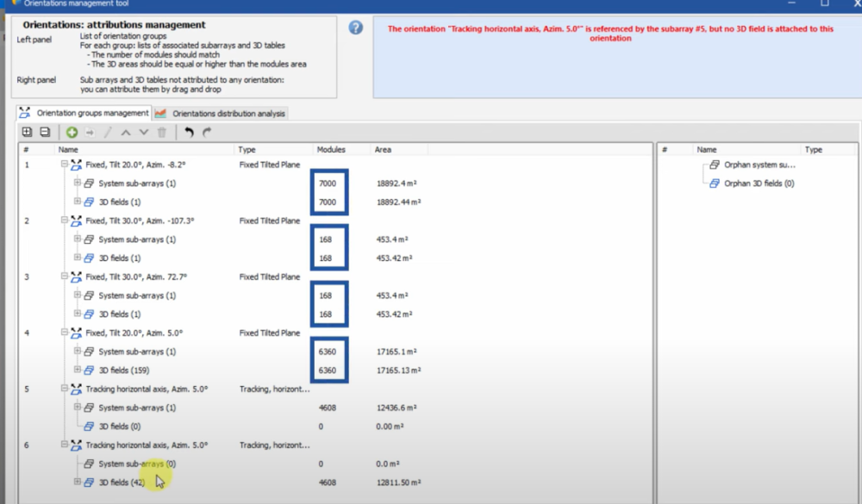This screenshot has height=504, width=862.
Task: Collapse orientation group 1 Azim. -8.2°
Action: (x=65, y=164)
